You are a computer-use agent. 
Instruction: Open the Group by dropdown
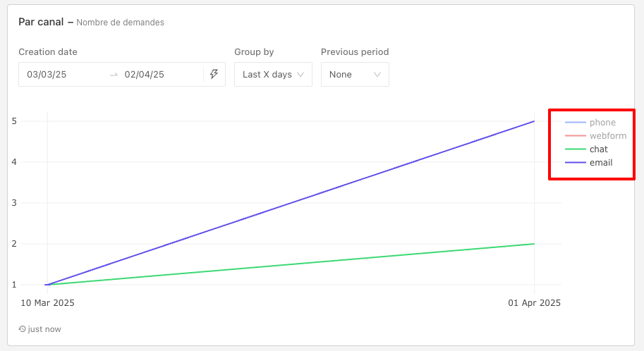pyautogui.click(x=273, y=74)
